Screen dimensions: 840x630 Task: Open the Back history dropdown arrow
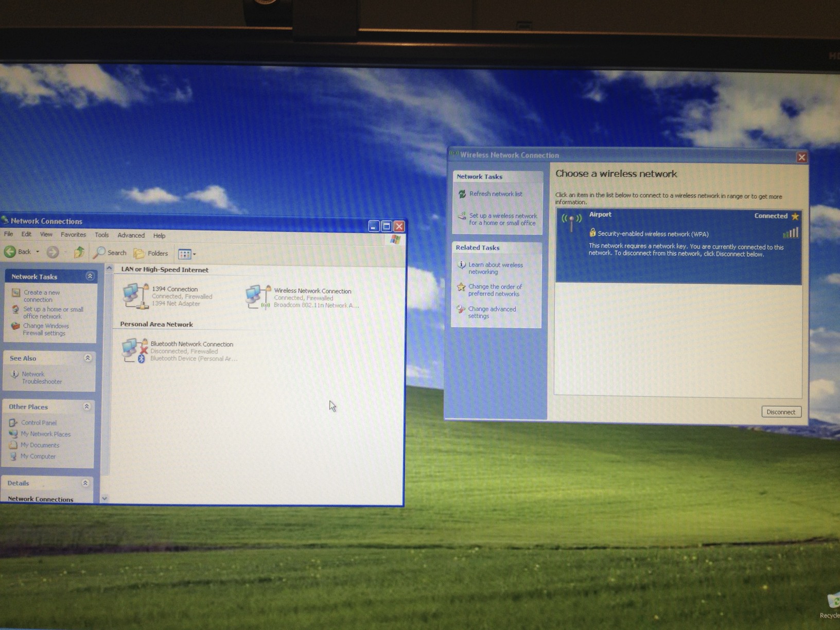(x=38, y=252)
